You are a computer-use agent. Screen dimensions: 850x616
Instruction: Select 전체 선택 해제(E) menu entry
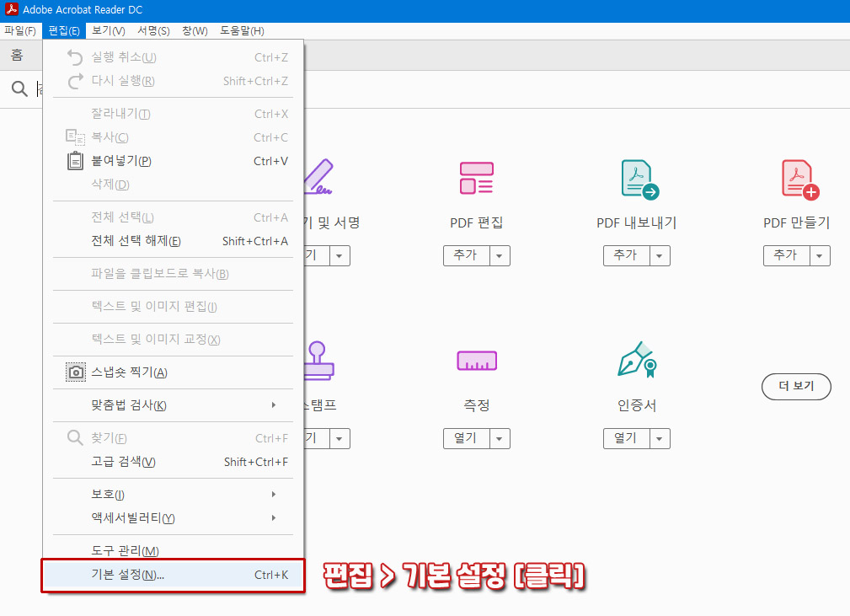click(x=173, y=241)
